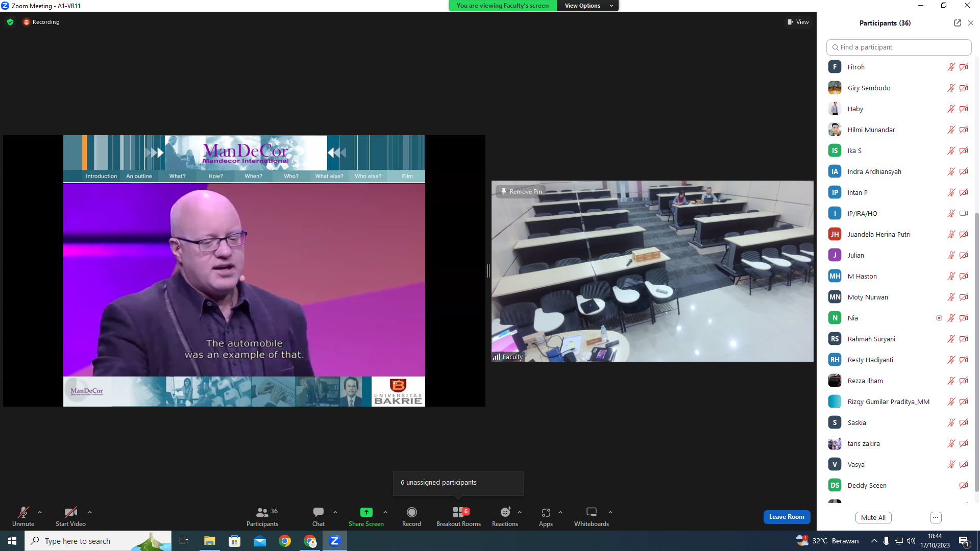Image resolution: width=980 pixels, height=551 pixels.
Task: Click the divider handle between video panes
Action: (x=488, y=271)
